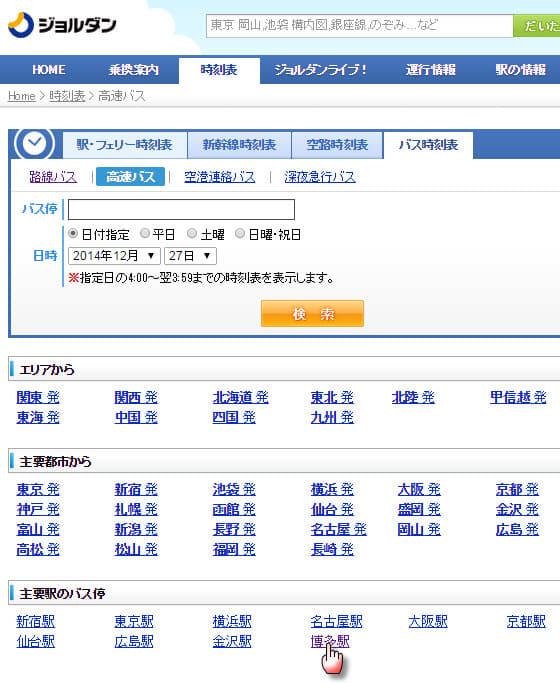Open the 深夜急行バス link

(320, 177)
